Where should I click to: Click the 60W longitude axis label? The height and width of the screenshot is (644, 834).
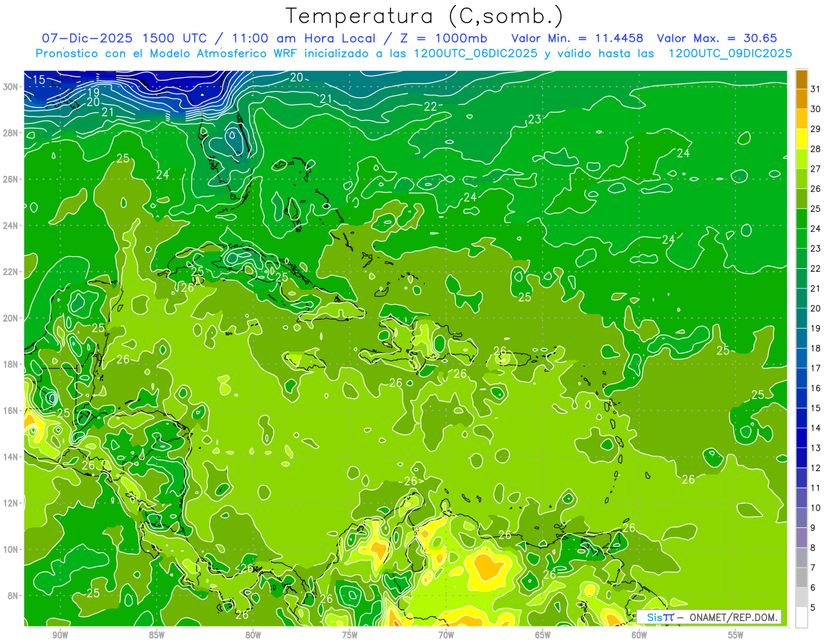(639, 634)
